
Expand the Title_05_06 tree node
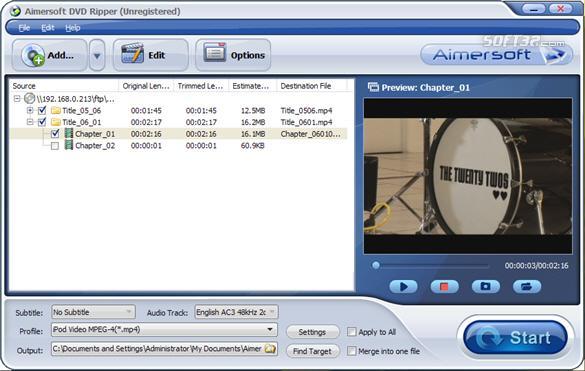[30, 110]
